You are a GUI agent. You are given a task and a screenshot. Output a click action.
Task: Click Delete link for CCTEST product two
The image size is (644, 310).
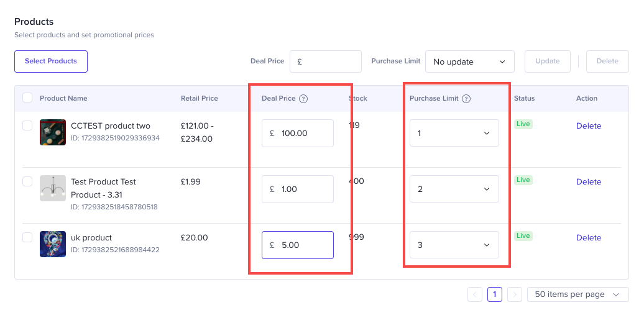pyautogui.click(x=588, y=126)
